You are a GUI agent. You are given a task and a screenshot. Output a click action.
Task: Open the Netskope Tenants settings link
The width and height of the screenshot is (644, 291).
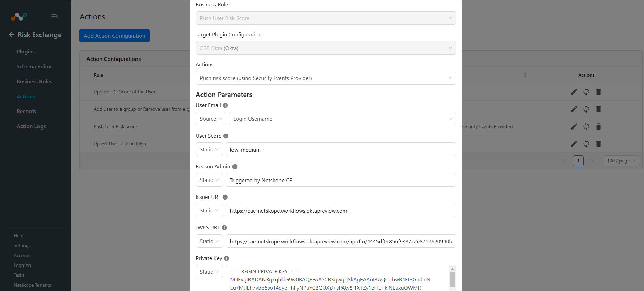point(32,285)
